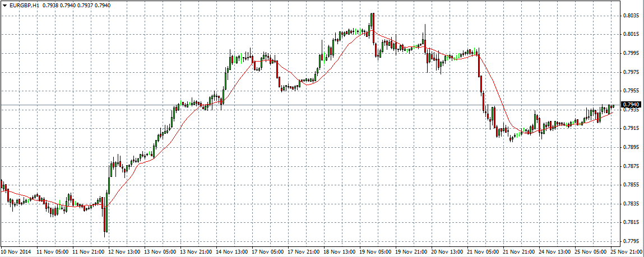Click the 0.7915 level on price scale
644x257 pixels.
(632, 128)
